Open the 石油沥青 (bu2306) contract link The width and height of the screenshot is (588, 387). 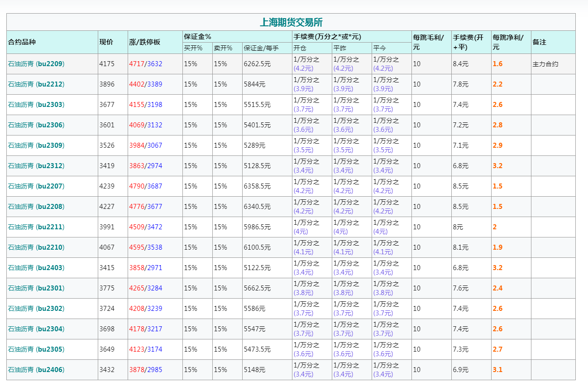(x=36, y=125)
